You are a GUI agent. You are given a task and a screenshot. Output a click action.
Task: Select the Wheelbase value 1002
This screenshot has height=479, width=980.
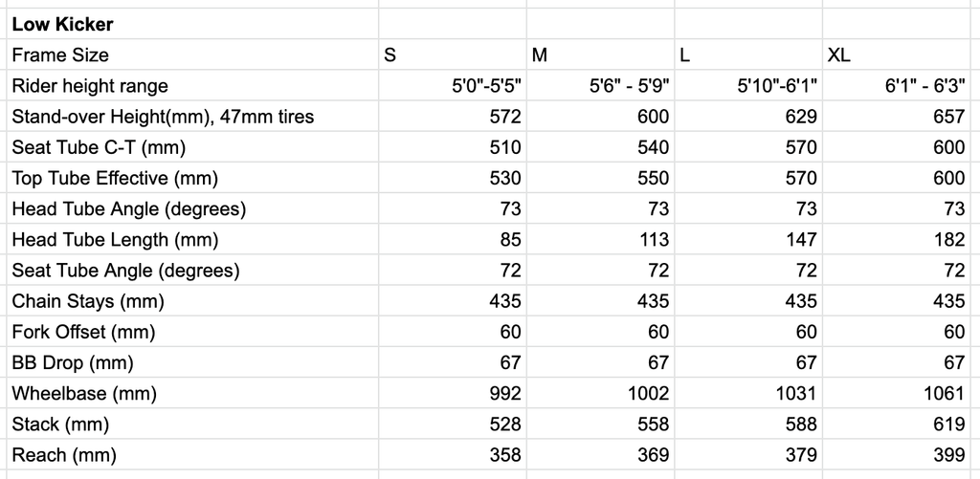point(648,393)
